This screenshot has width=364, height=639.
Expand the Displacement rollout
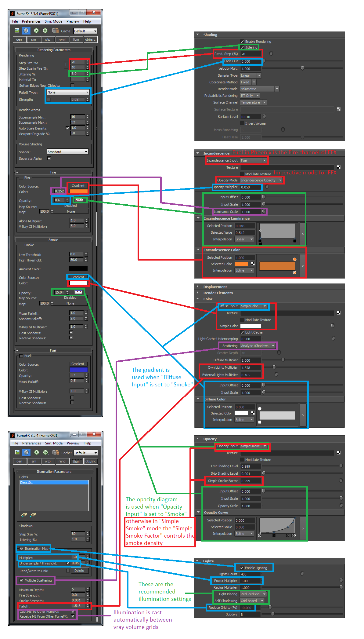198,287
